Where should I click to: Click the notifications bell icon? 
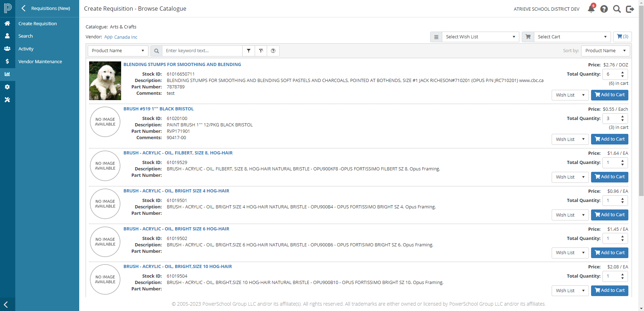[x=591, y=9]
